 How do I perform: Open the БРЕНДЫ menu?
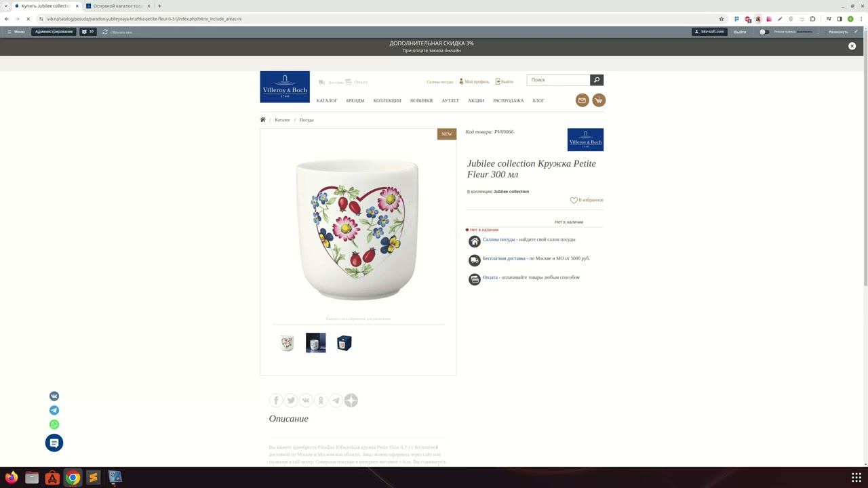pyautogui.click(x=355, y=100)
